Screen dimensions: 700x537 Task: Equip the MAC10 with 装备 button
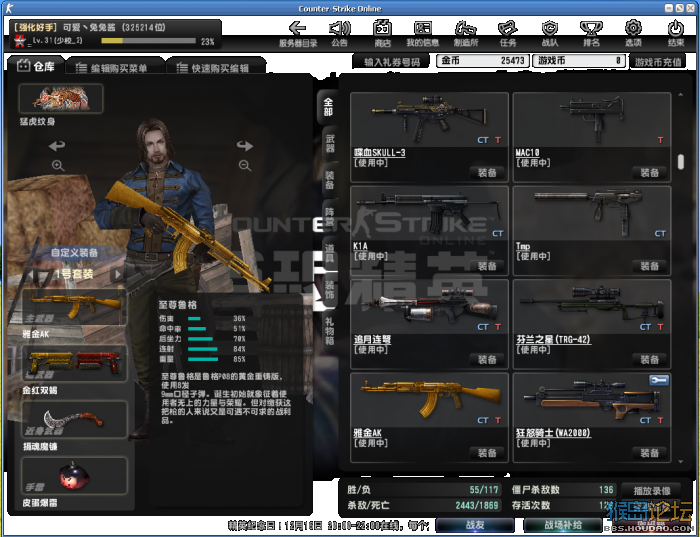point(649,173)
